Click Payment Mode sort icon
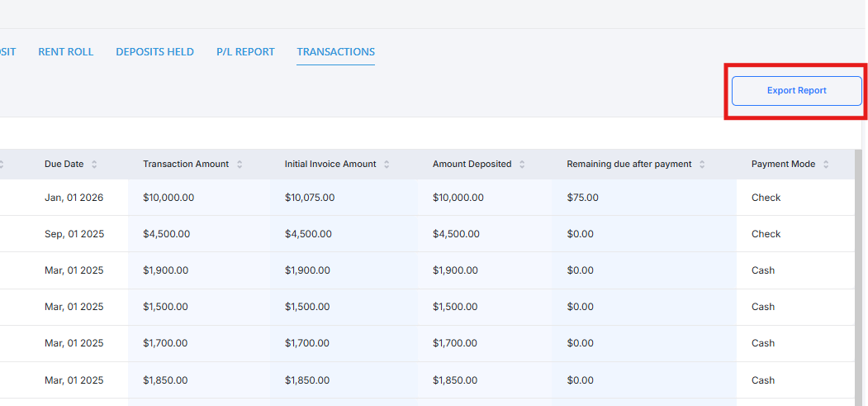Screen dimensions: 868x406 pyautogui.click(x=826, y=165)
